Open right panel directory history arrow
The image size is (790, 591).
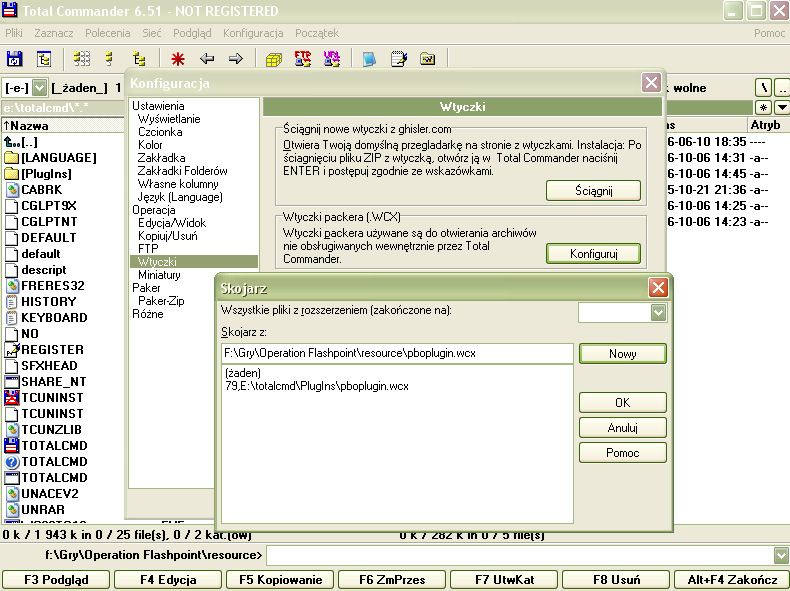coord(781,107)
